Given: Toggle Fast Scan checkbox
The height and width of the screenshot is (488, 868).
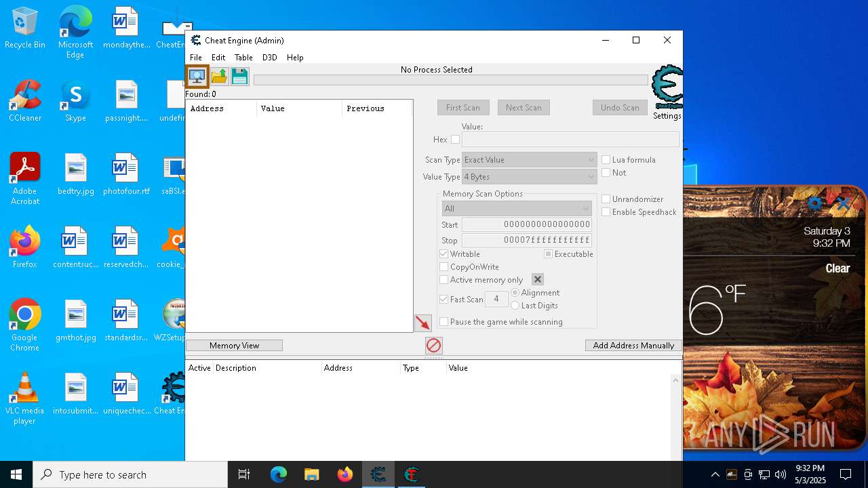Looking at the screenshot, I should tap(443, 300).
